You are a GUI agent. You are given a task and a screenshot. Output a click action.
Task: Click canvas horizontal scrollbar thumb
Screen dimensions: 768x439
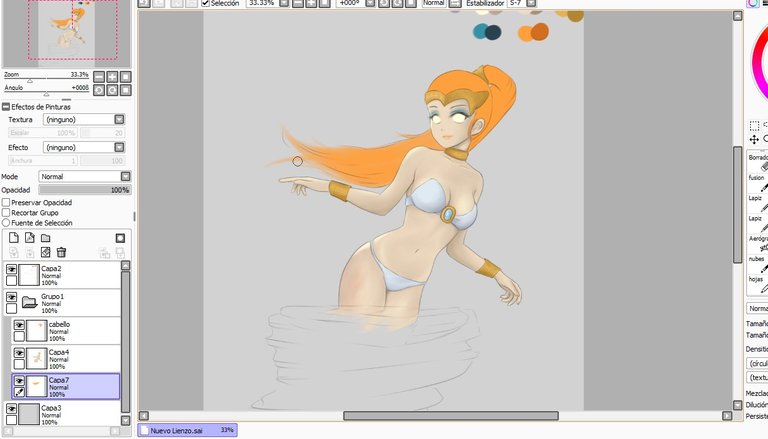coord(451,416)
